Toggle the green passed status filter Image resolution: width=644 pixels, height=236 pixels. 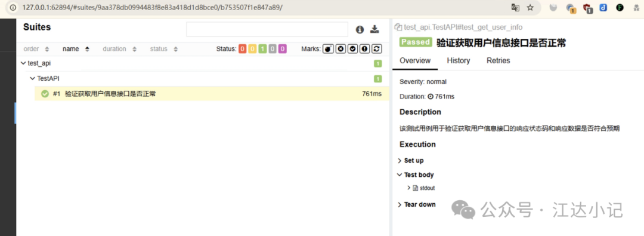[262, 49]
